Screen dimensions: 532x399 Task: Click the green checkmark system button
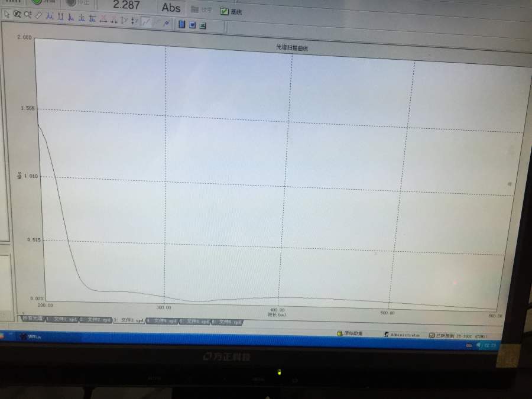coord(231,11)
